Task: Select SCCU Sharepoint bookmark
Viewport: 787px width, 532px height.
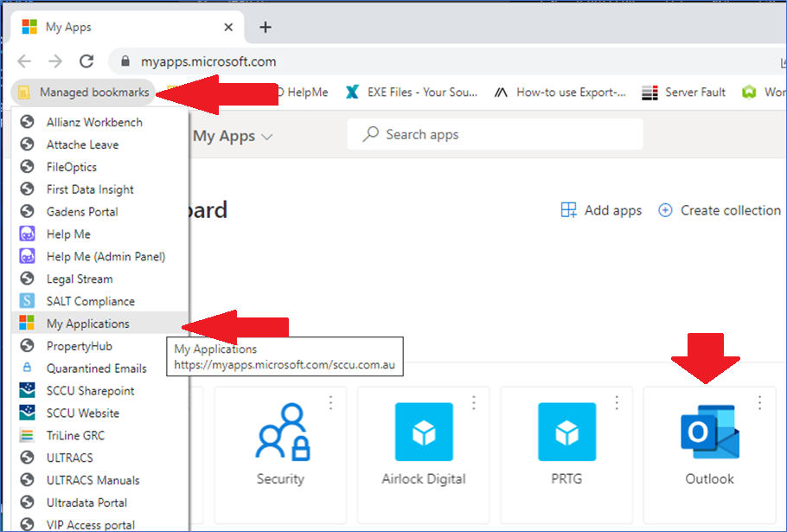Action: click(x=99, y=390)
